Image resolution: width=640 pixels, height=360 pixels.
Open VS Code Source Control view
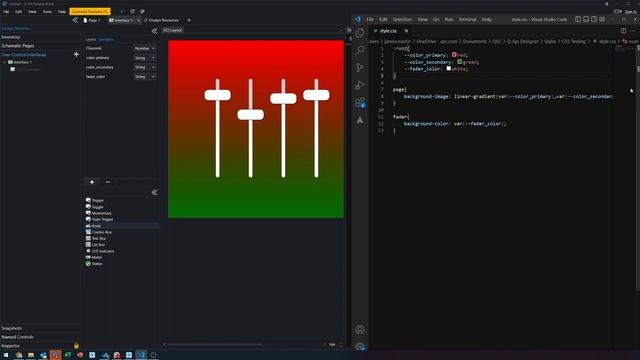[x=360, y=67]
